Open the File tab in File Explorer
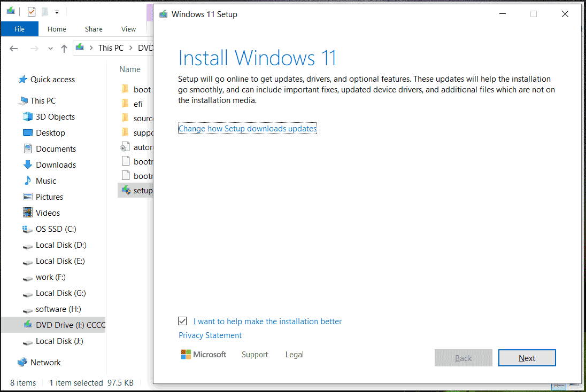The width and height of the screenshot is (586, 392). (19, 29)
